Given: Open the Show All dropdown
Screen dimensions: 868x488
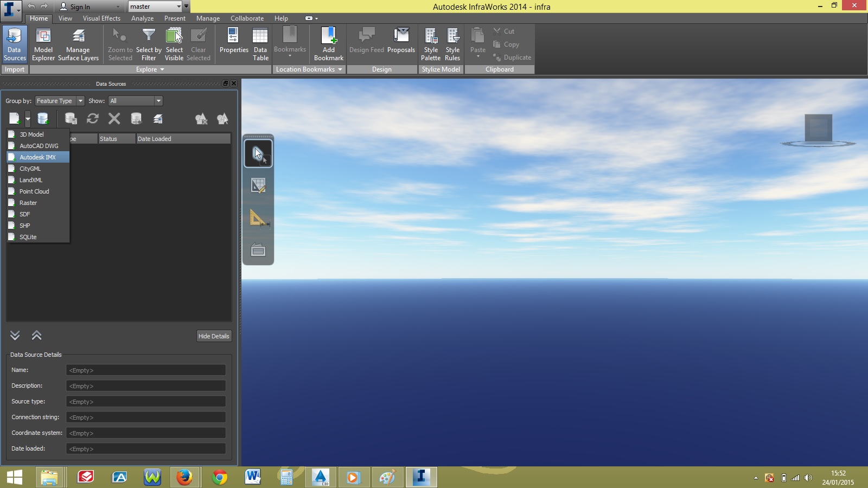Looking at the screenshot, I should (x=135, y=101).
